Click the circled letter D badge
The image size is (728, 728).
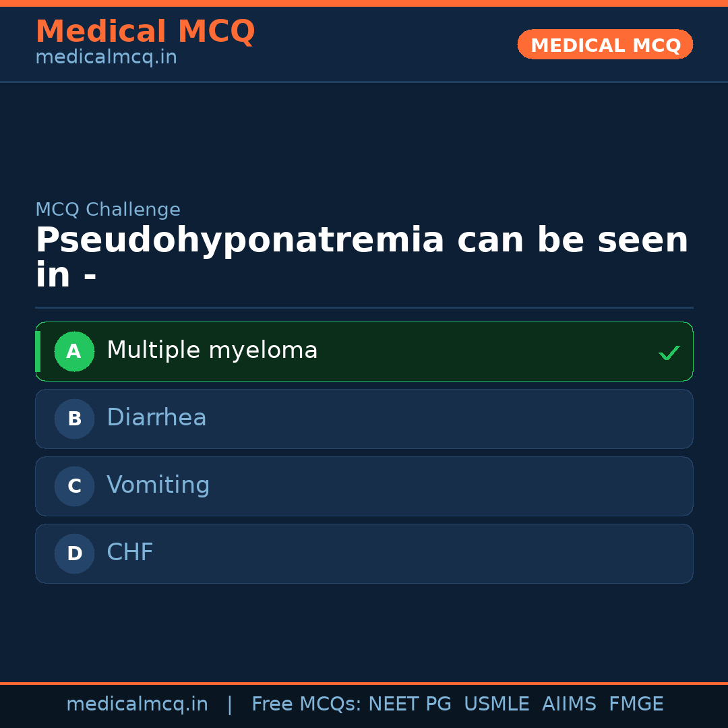point(74,553)
